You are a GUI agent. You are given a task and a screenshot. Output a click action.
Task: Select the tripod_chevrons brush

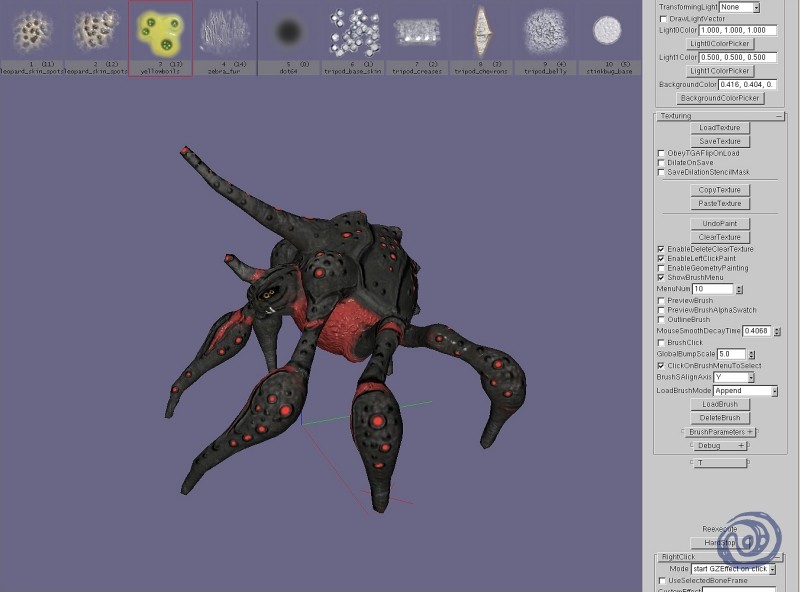(482, 38)
